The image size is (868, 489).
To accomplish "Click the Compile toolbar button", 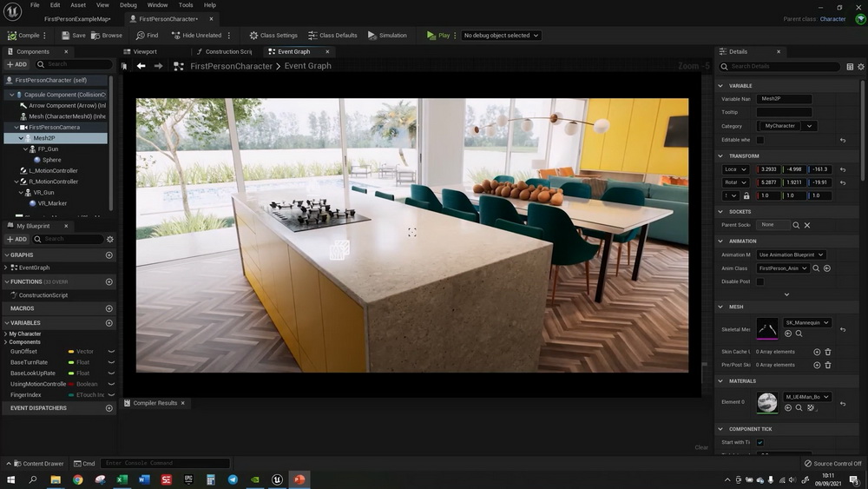I will pyautogui.click(x=23, y=36).
